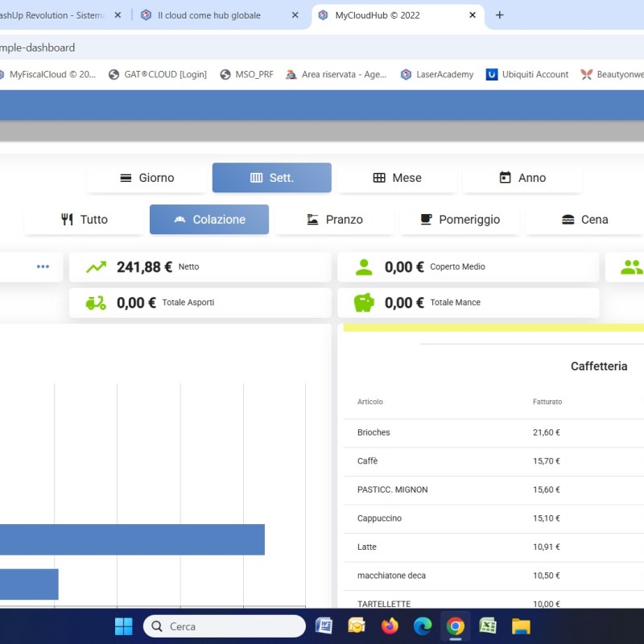The height and width of the screenshot is (644, 644).
Task: Switch to Anno view
Action: click(x=522, y=177)
